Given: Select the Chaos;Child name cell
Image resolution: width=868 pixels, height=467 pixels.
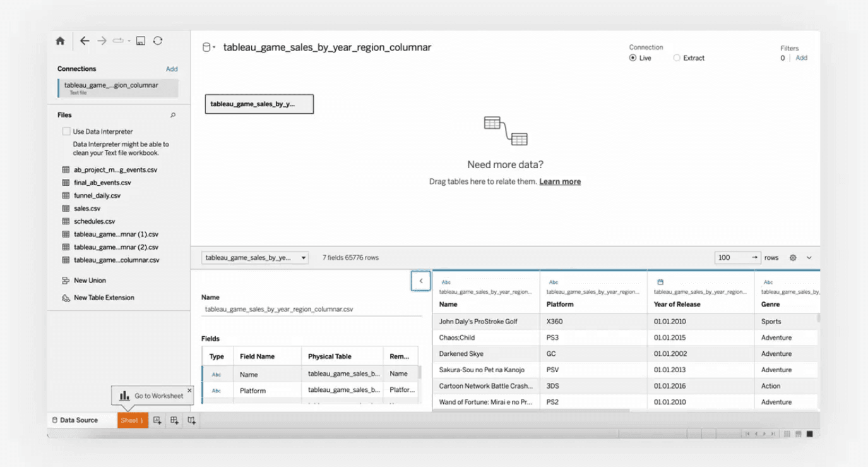Looking at the screenshot, I should coord(486,338).
